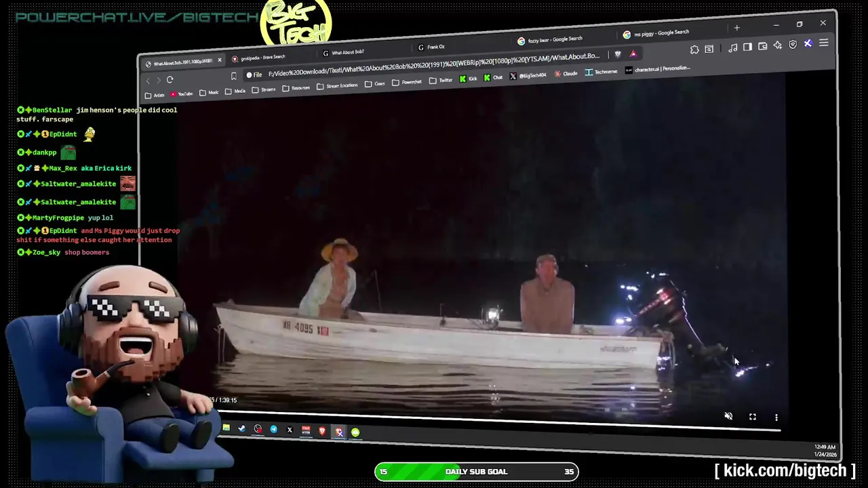Click the dankpp username in chat
Viewport: 868px width, 488px height.
(x=45, y=152)
